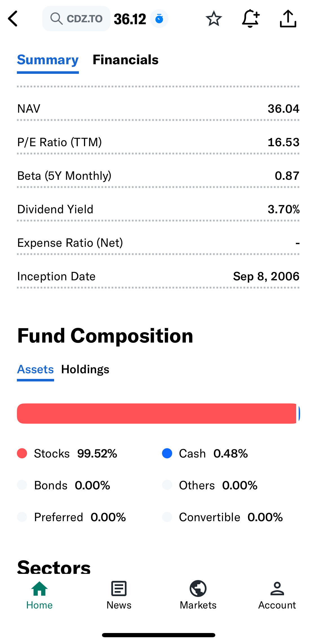Open Account profile in bottom bar
The width and height of the screenshot is (317, 644).
point(277,595)
